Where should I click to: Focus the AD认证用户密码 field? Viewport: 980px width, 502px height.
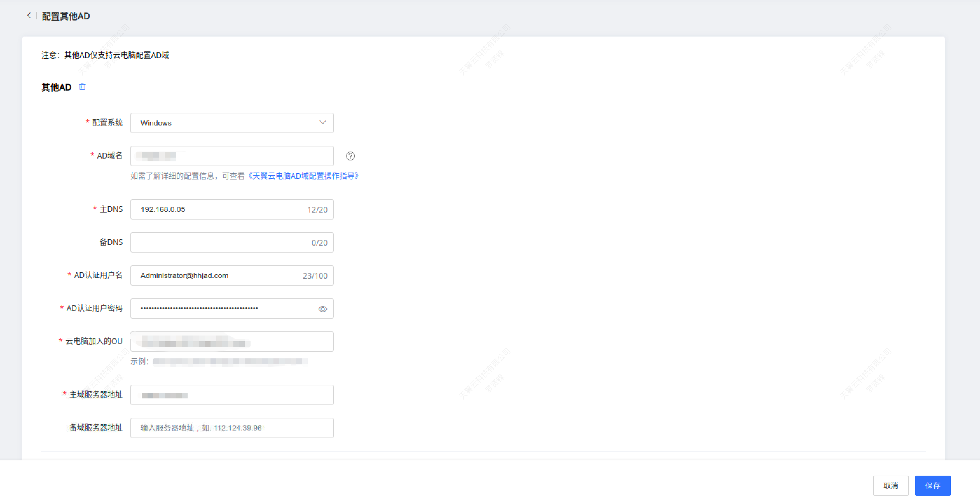point(232,309)
